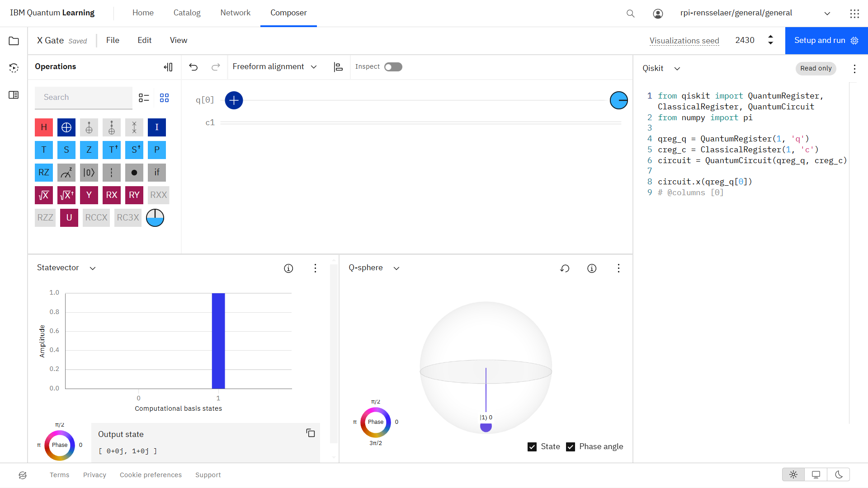Open Freeform alignment dropdown

(x=274, y=67)
